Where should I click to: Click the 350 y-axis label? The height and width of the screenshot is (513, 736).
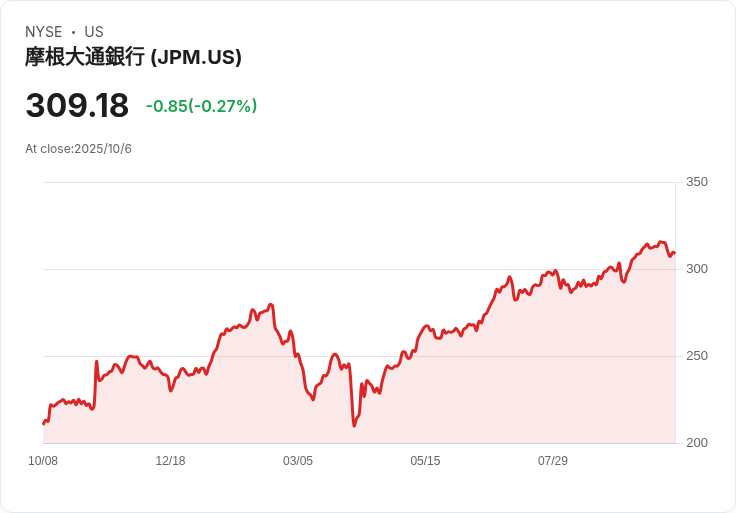click(696, 182)
